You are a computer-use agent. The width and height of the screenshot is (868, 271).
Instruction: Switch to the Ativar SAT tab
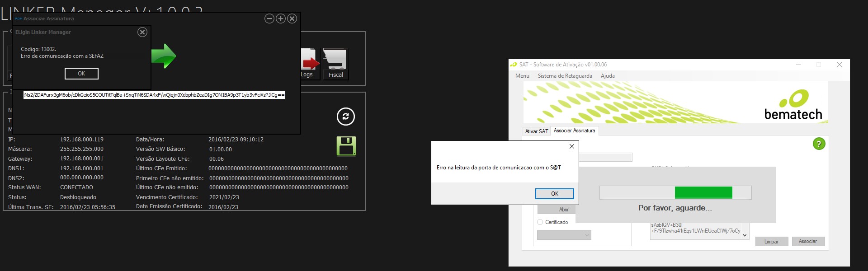coord(537,131)
